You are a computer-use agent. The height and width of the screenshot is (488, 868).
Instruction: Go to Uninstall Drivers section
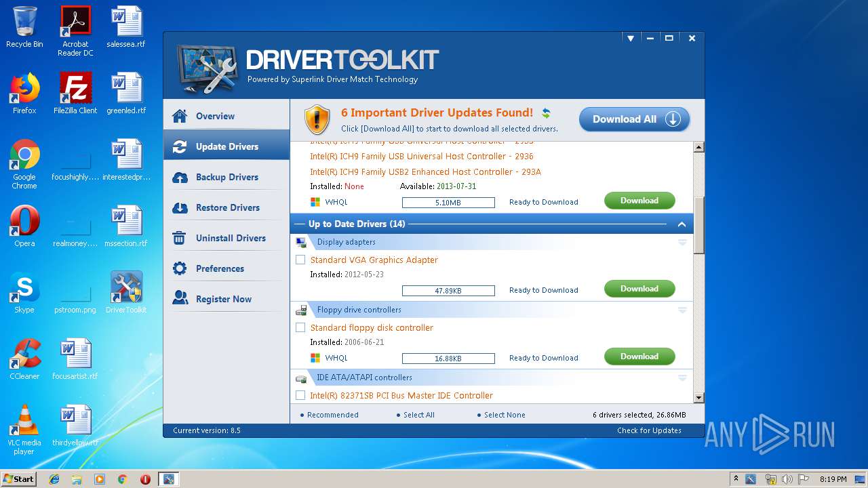tap(226, 238)
